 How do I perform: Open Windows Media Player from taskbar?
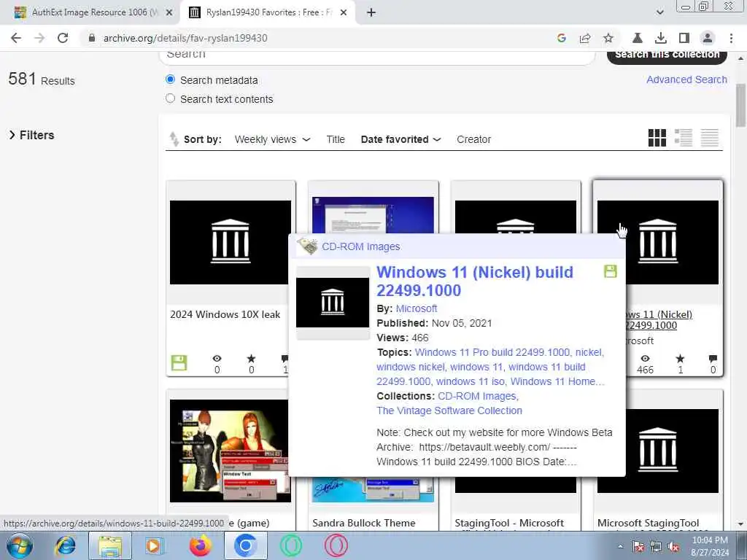coord(153,545)
